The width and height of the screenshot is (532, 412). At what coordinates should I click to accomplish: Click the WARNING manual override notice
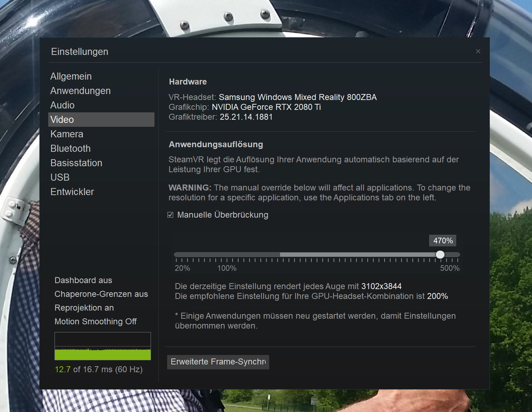(x=319, y=193)
